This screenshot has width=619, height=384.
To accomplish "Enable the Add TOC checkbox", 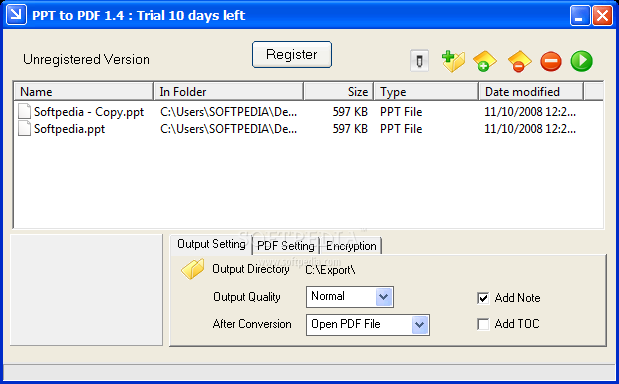I will [483, 324].
